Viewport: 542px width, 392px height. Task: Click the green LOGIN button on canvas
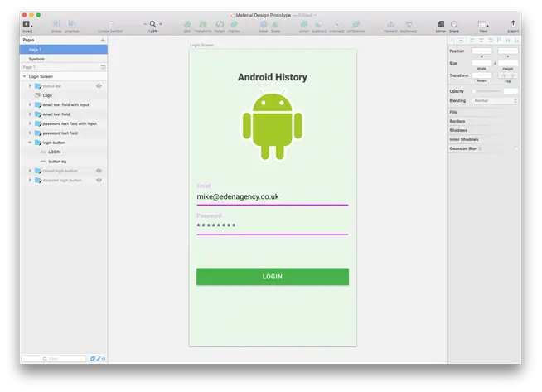(x=273, y=277)
